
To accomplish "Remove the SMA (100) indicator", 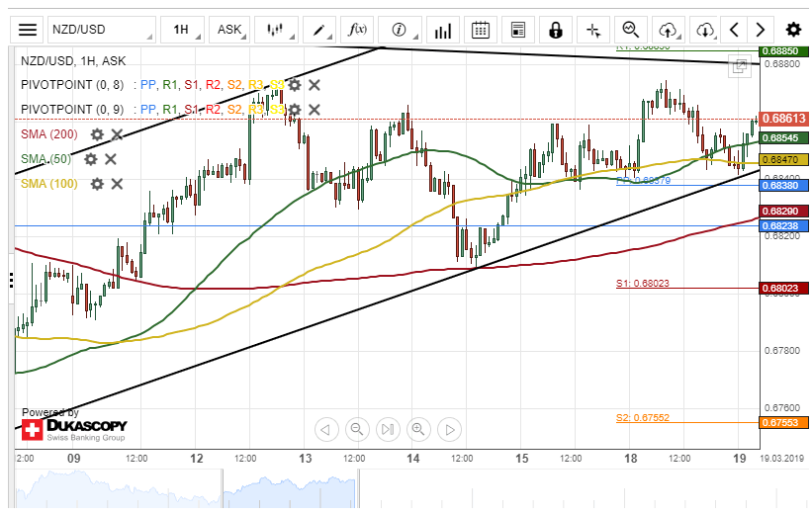I will pos(117,184).
